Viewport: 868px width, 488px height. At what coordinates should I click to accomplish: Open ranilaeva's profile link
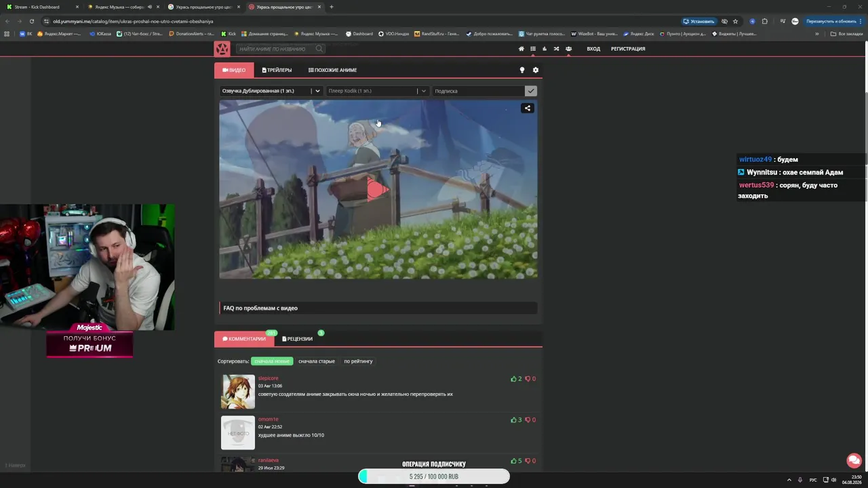pyautogui.click(x=269, y=460)
